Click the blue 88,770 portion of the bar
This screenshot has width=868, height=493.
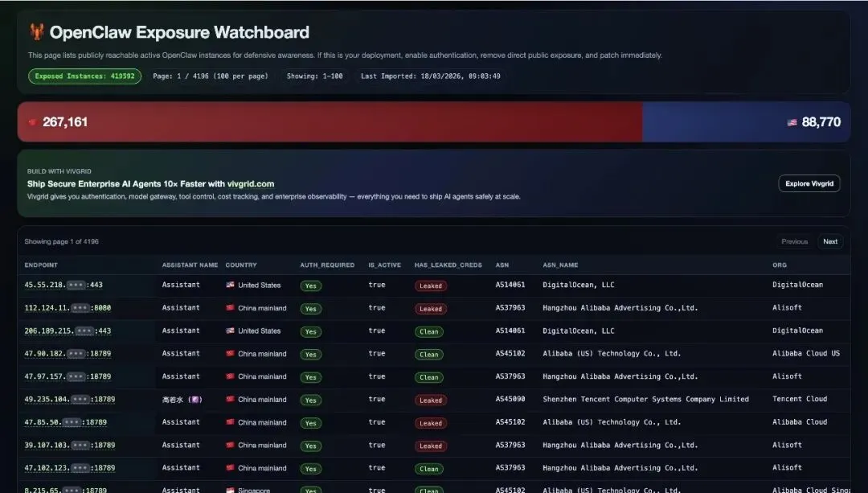[x=746, y=122]
